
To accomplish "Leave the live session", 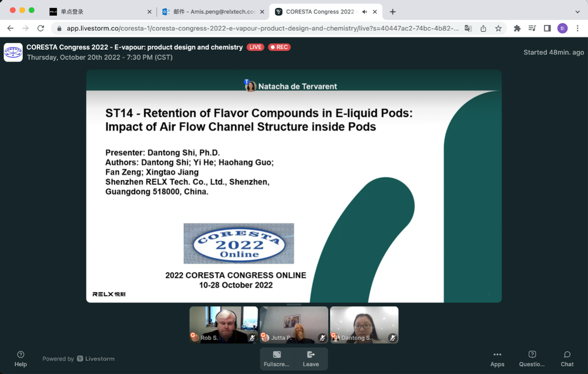I will tap(311, 359).
